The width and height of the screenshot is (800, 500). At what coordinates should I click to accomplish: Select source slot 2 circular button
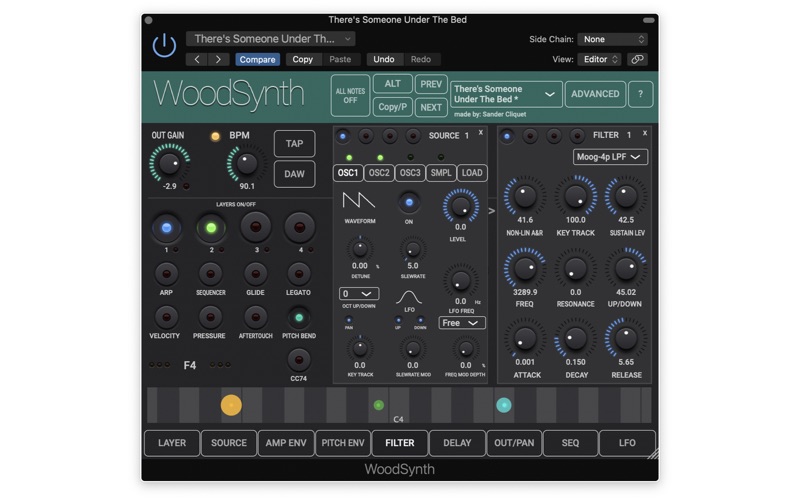[x=366, y=136]
